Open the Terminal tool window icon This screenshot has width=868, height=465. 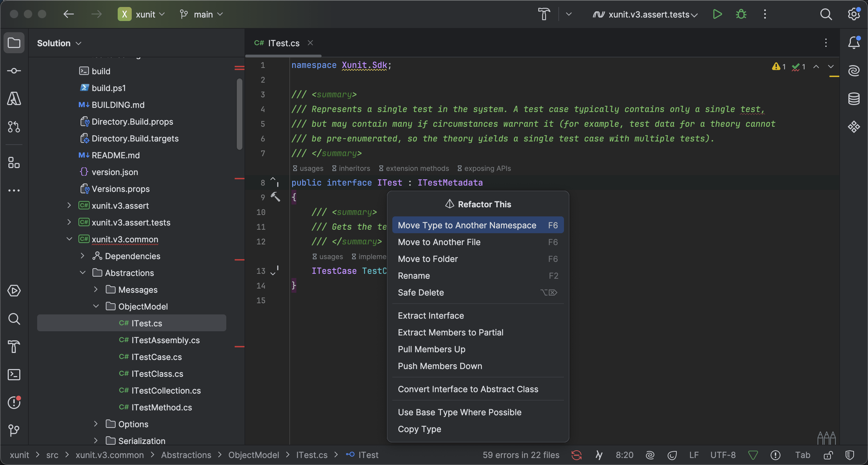14,375
